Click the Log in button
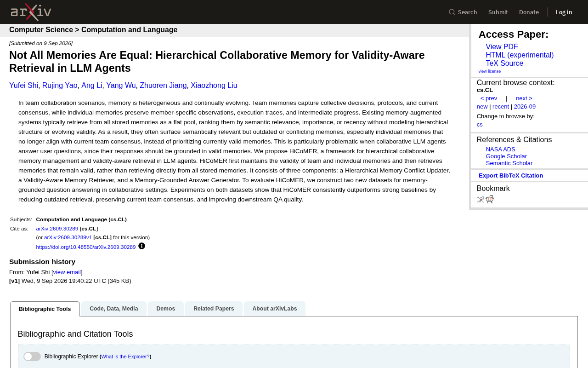This screenshot has height=368, width=588. [x=564, y=12]
